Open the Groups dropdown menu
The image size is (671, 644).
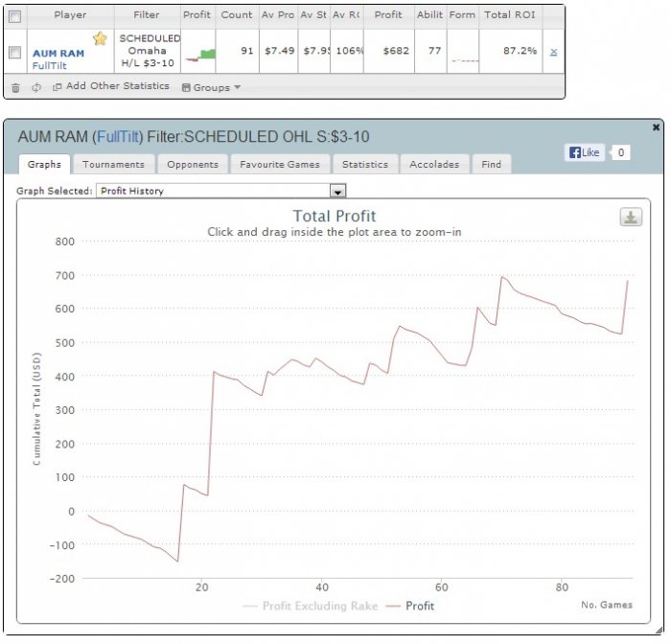(211, 88)
